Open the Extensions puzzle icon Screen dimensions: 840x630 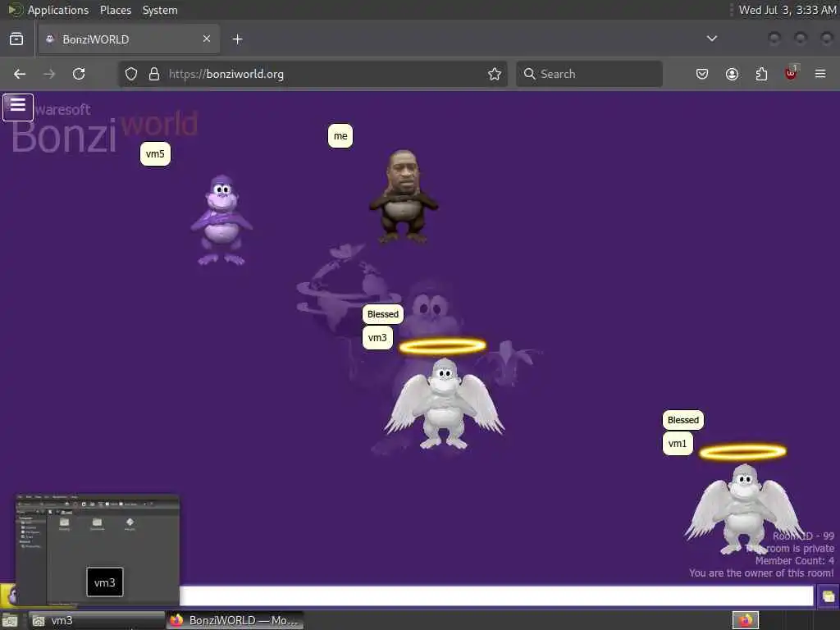(x=761, y=74)
